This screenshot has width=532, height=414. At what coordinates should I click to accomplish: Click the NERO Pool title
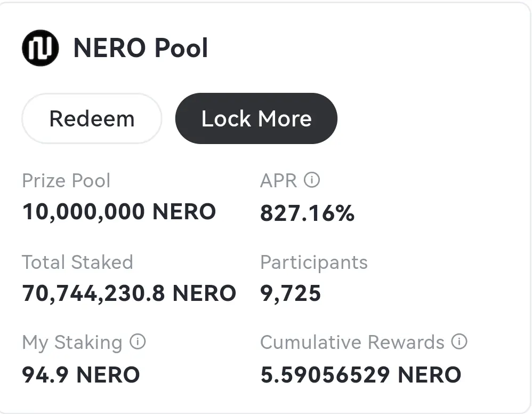pyautogui.click(x=141, y=48)
